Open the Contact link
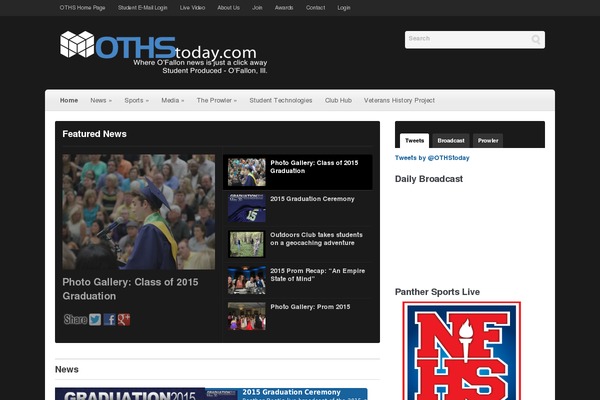Screen dimensions: 600x400 pyautogui.click(x=315, y=8)
